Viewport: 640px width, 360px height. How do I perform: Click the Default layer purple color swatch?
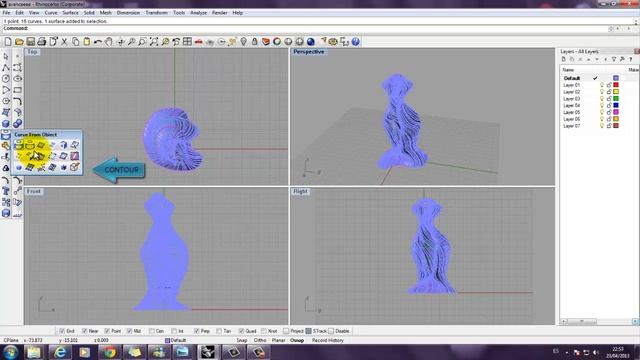(616, 78)
